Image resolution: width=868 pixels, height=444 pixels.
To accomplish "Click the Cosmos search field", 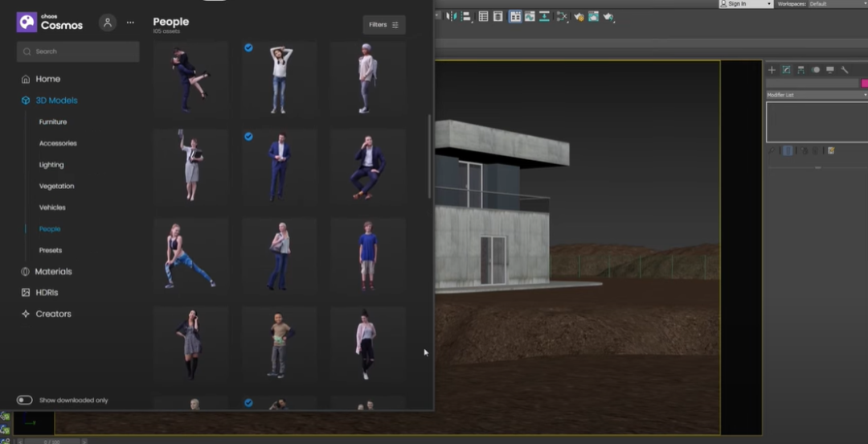I will coord(78,51).
